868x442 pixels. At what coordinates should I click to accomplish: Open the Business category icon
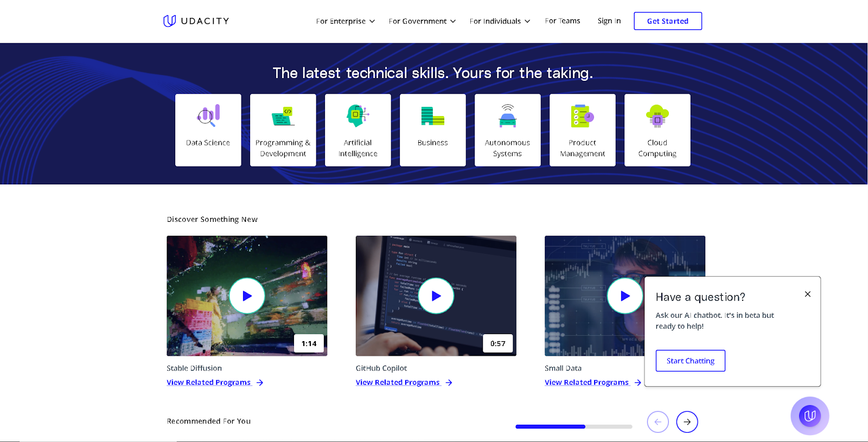(x=432, y=116)
